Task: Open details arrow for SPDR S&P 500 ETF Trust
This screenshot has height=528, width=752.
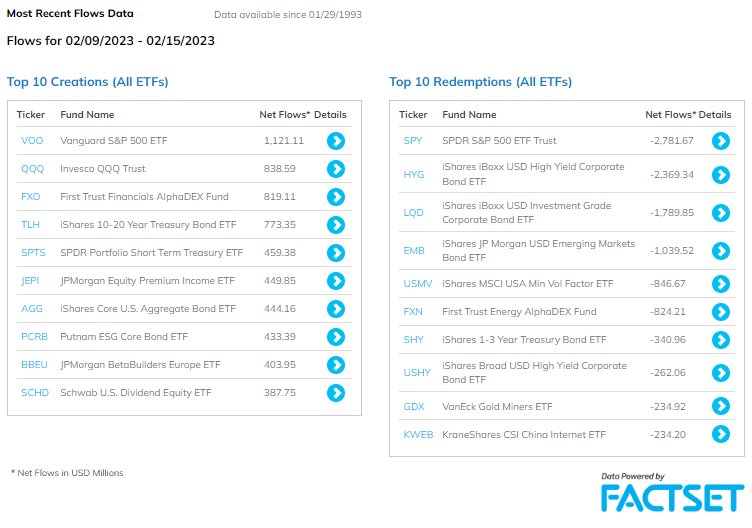Action: [721, 141]
